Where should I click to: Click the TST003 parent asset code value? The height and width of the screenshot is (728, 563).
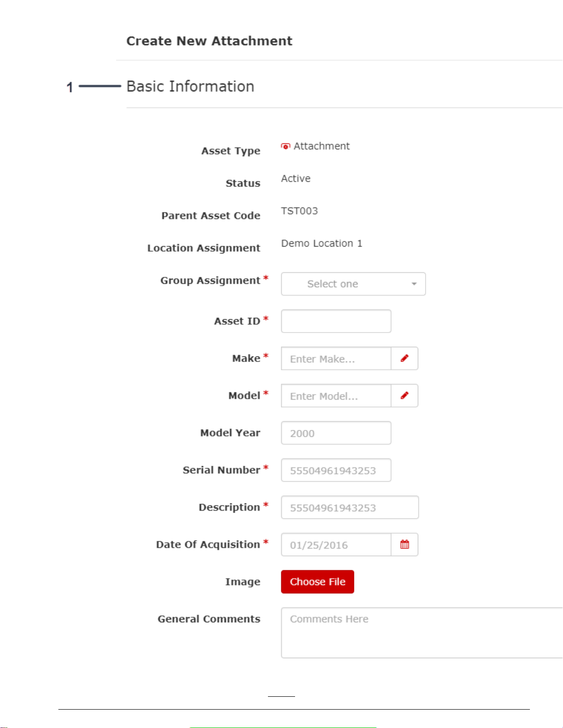click(300, 211)
